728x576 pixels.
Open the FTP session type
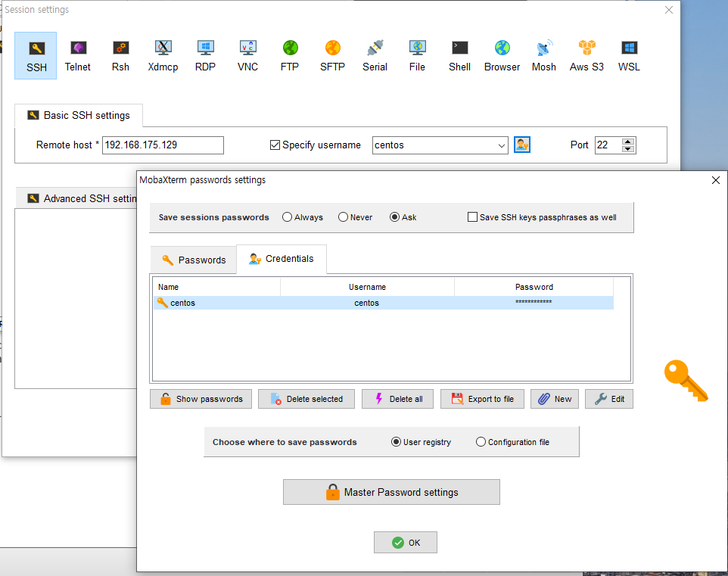(290, 56)
